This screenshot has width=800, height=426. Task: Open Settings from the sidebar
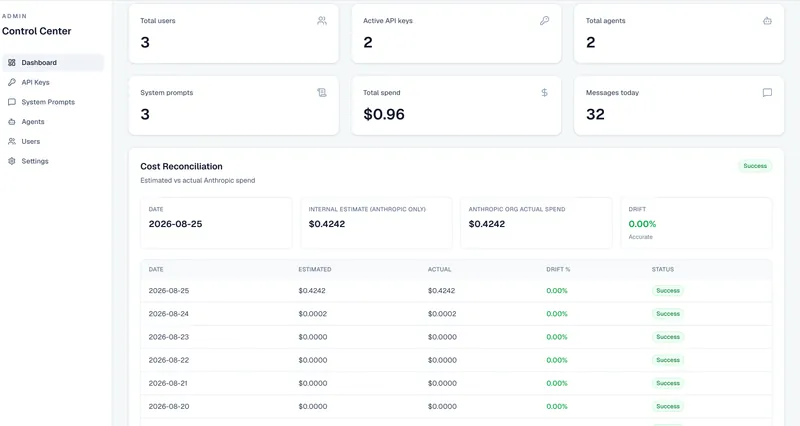(x=53, y=161)
